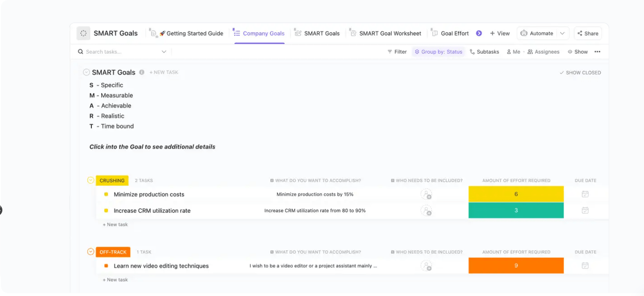
Task: Add new task under CRUSHING group
Action: coord(115,224)
